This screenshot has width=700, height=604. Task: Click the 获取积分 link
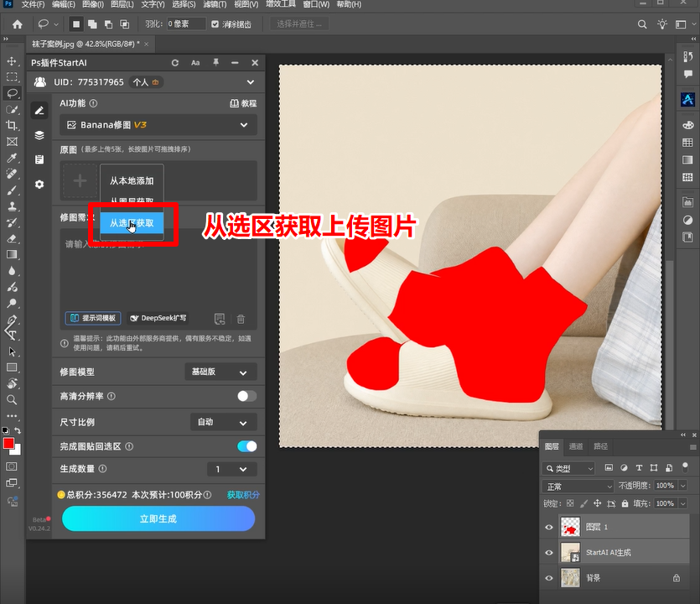243,495
